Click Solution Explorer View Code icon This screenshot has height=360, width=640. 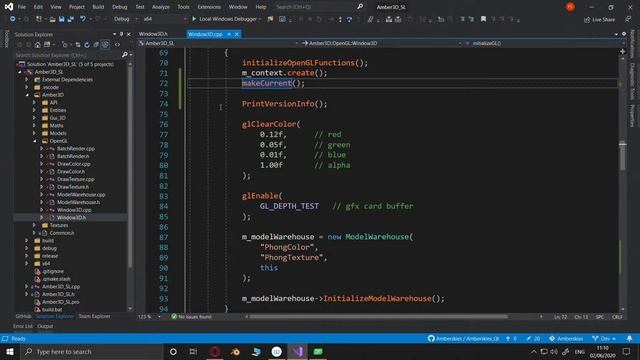(x=117, y=45)
